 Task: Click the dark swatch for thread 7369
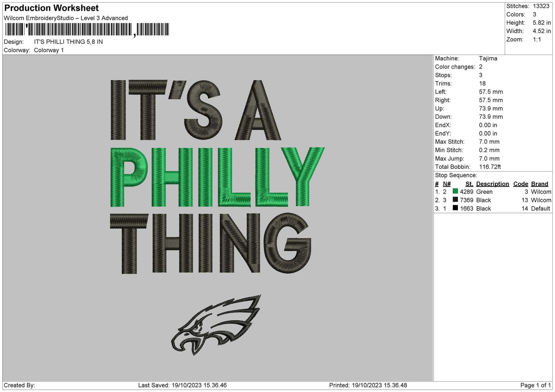pos(455,200)
